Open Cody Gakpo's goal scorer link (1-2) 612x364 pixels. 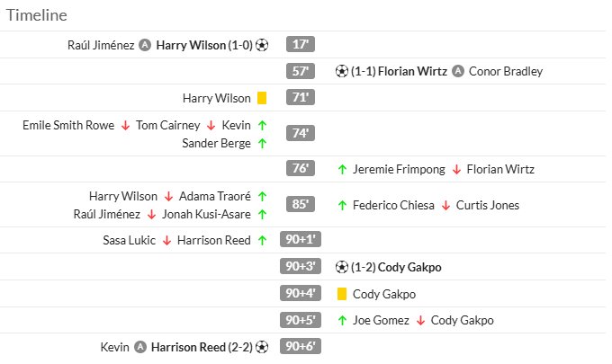pyautogui.click(x=409, y=267)
